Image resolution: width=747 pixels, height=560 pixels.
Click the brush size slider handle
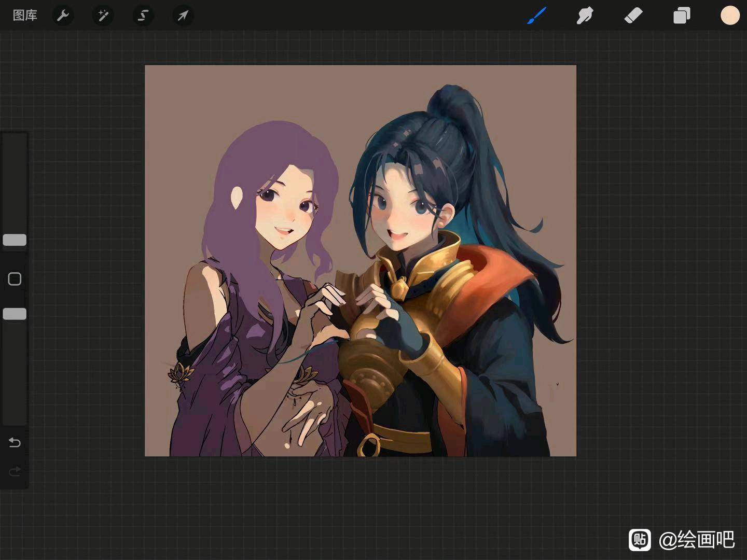(15, 240)
